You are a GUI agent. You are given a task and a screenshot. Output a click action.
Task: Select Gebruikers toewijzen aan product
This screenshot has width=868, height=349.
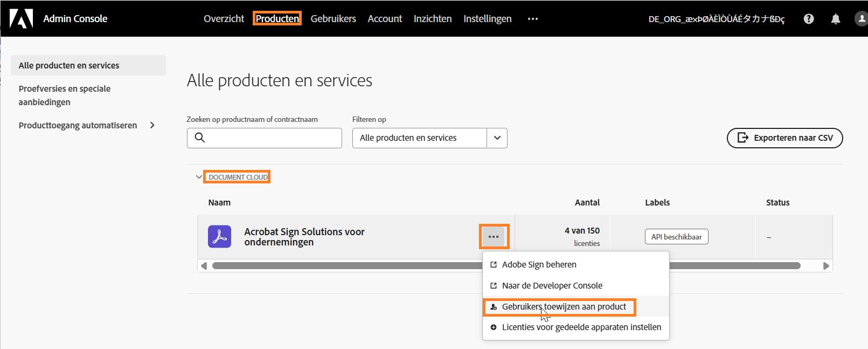click(x=575, y=307)
